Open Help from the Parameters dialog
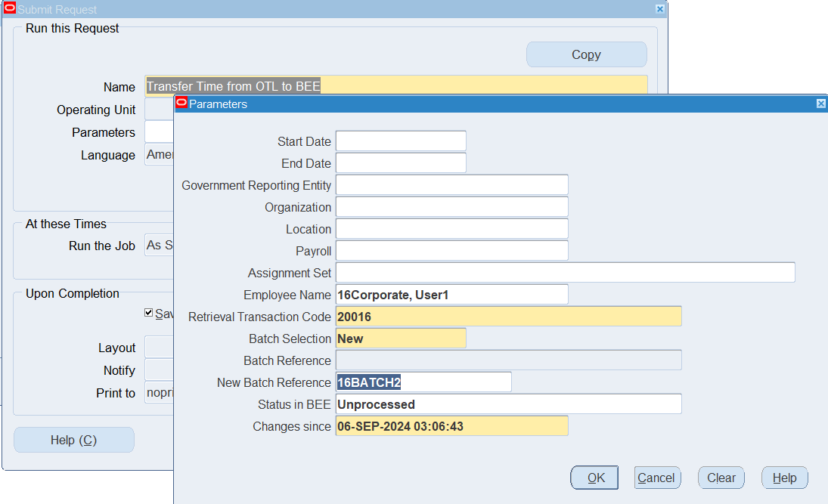This screenshot has width=828, height=504. point(784,478)
